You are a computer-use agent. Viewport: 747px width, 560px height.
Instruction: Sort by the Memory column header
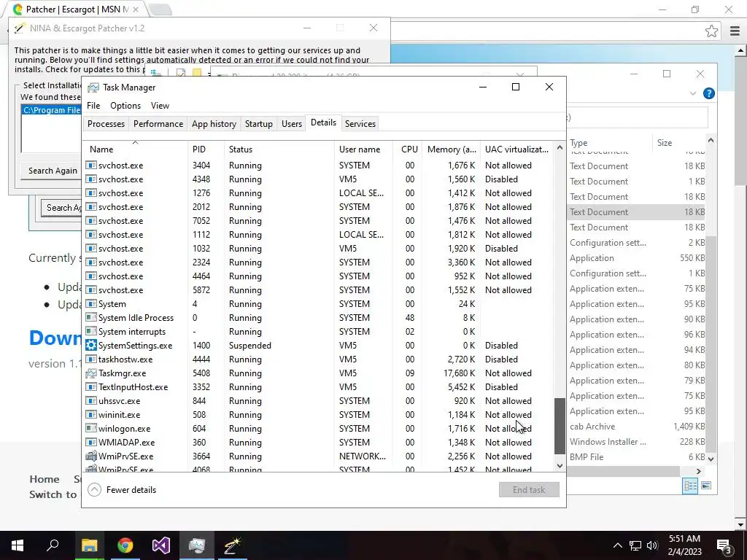tap(451, 149)
